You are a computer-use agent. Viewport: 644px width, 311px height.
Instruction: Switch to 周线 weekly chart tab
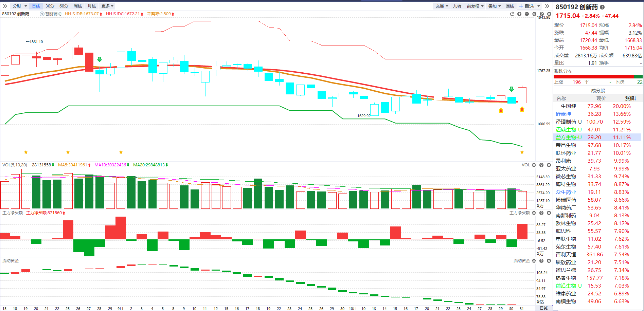[x=78, y=6]
